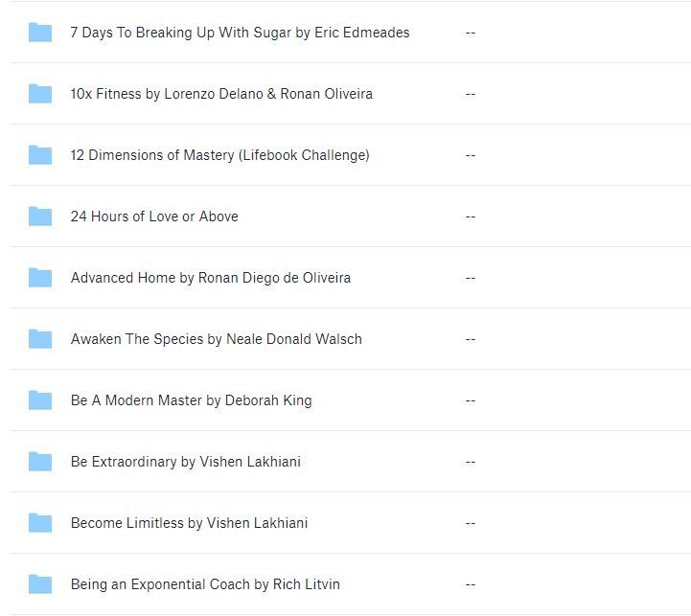Click folder icon beside Awaken The Species
This screenshot has width=691, height=616.
click(40, 339)
